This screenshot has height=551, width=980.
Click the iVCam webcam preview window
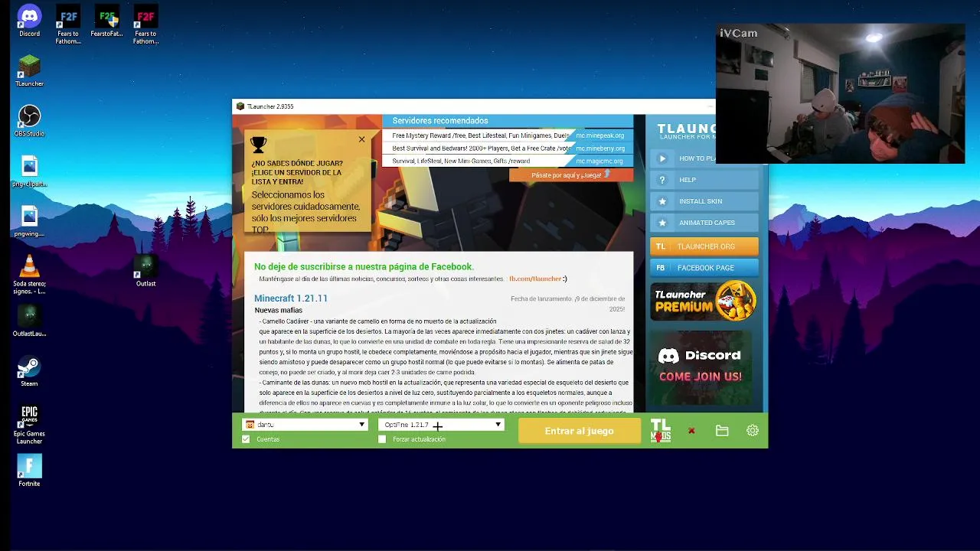tap(840, 93)
